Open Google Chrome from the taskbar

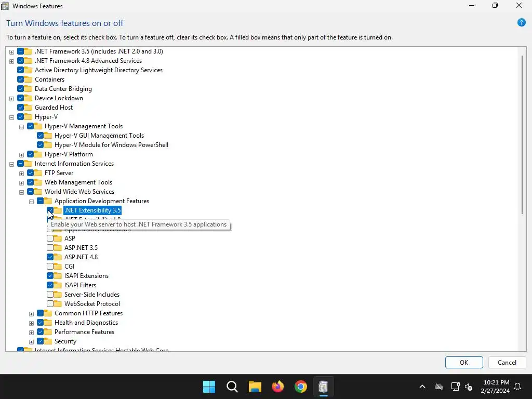301,387
